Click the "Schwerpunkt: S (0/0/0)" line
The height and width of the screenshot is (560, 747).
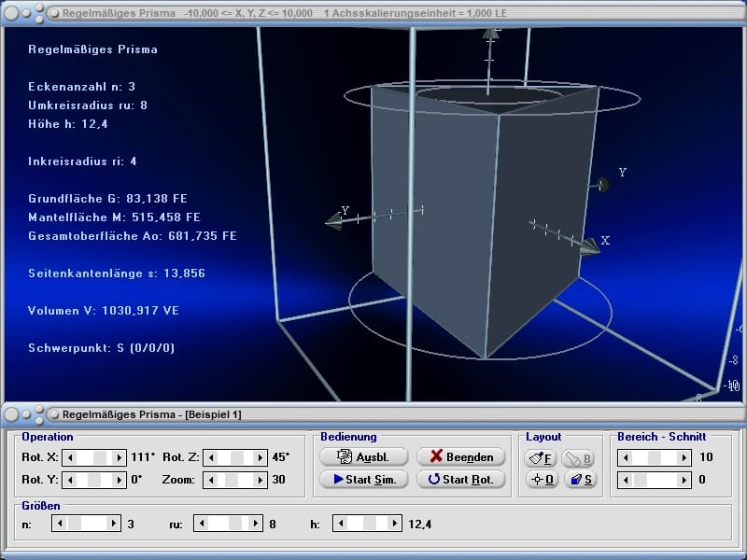102,348
